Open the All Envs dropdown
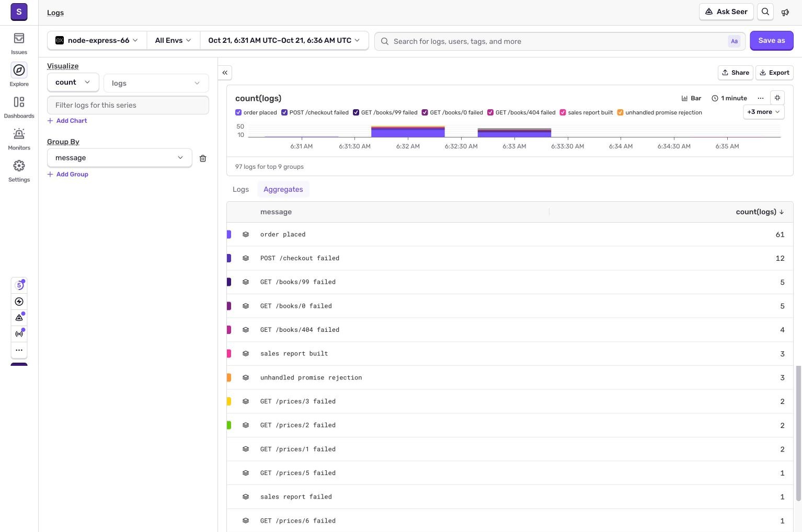This screenshot has height=532, width=802. pyautogui.click(x=173, y=40)
